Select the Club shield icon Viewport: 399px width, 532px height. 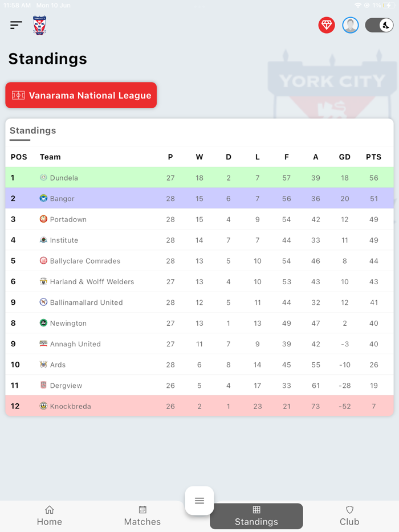point(349,510)
